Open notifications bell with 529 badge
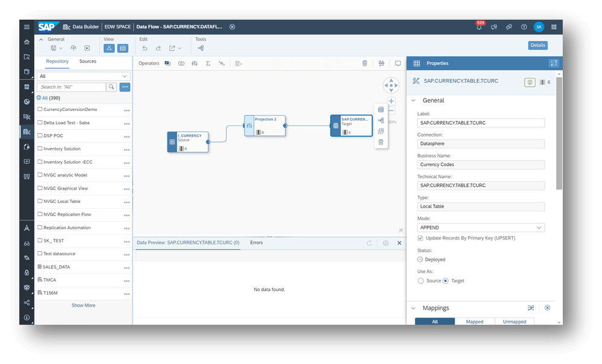The width and height of the screenshot is (602, 364). [x=479, y=27]
